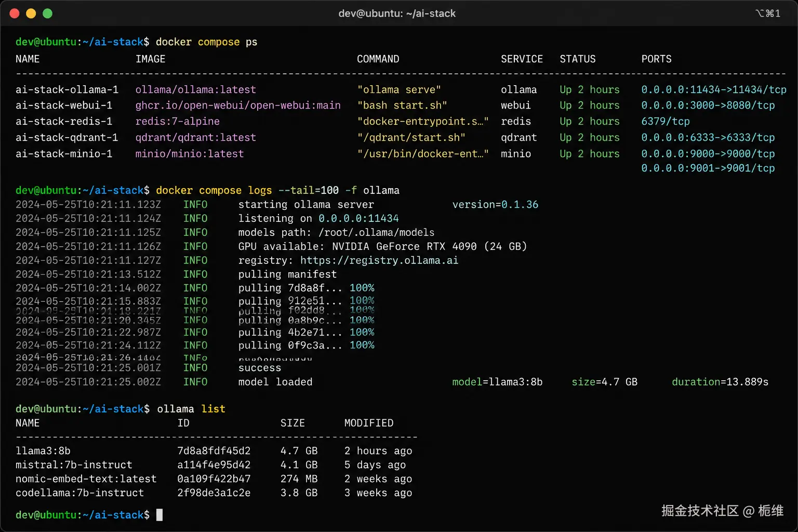The width and height of the screenshot is (798, 532).
Task: Click the size value 274 MB
Action: 299,479
